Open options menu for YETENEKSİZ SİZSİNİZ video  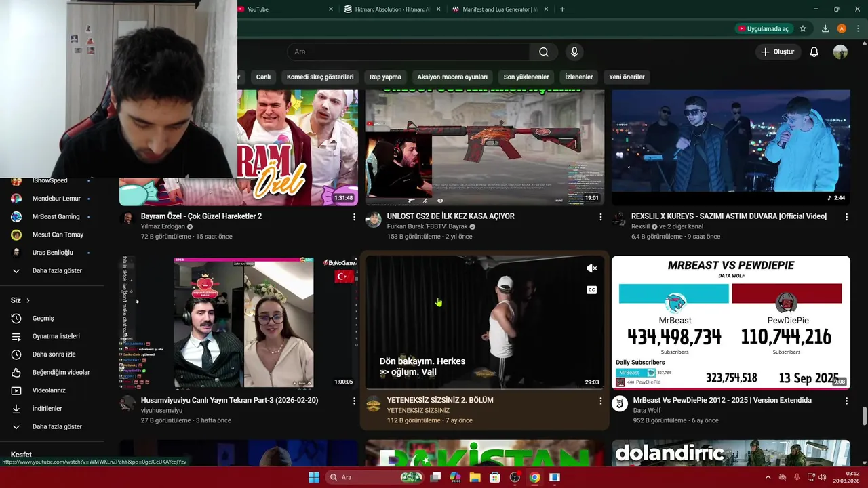coord(600,401)
